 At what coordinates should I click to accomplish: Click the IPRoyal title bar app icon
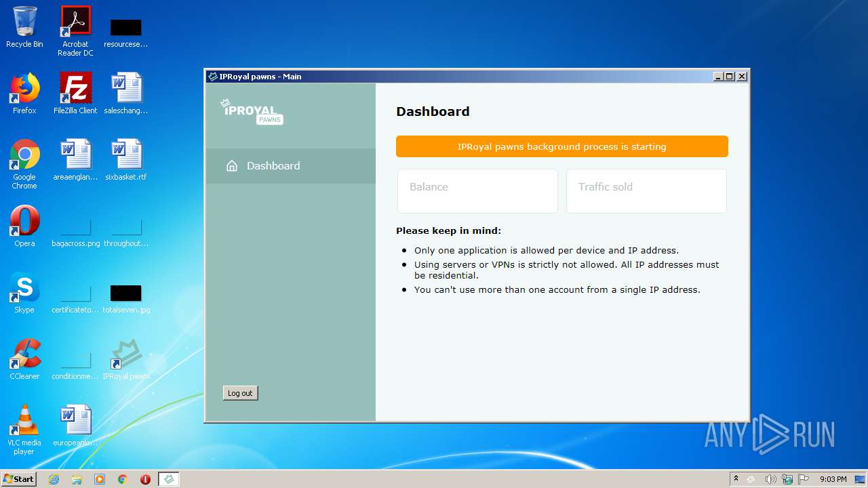point(213,77)
